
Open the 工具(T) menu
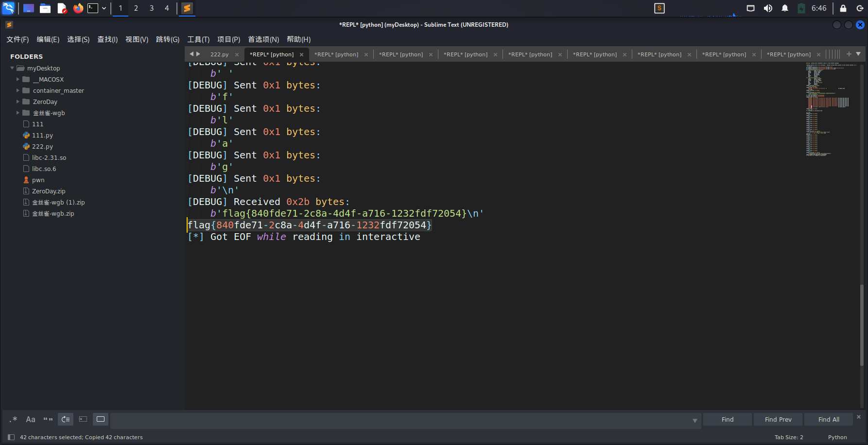[x=198, y=39]
